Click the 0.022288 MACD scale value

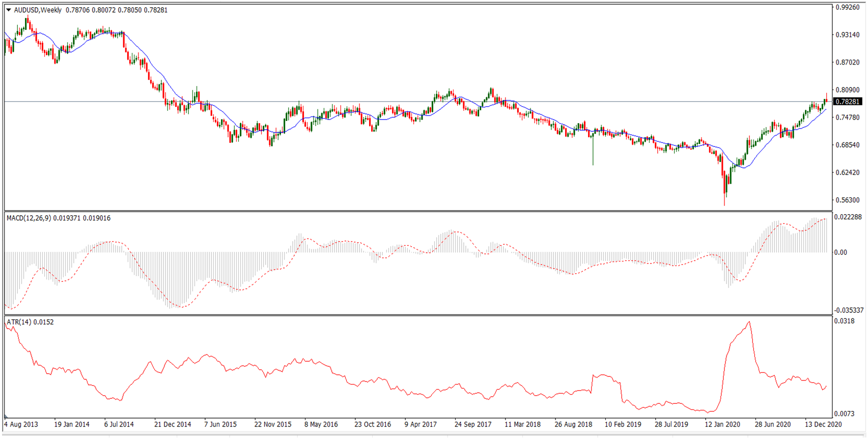pos(849,217)
